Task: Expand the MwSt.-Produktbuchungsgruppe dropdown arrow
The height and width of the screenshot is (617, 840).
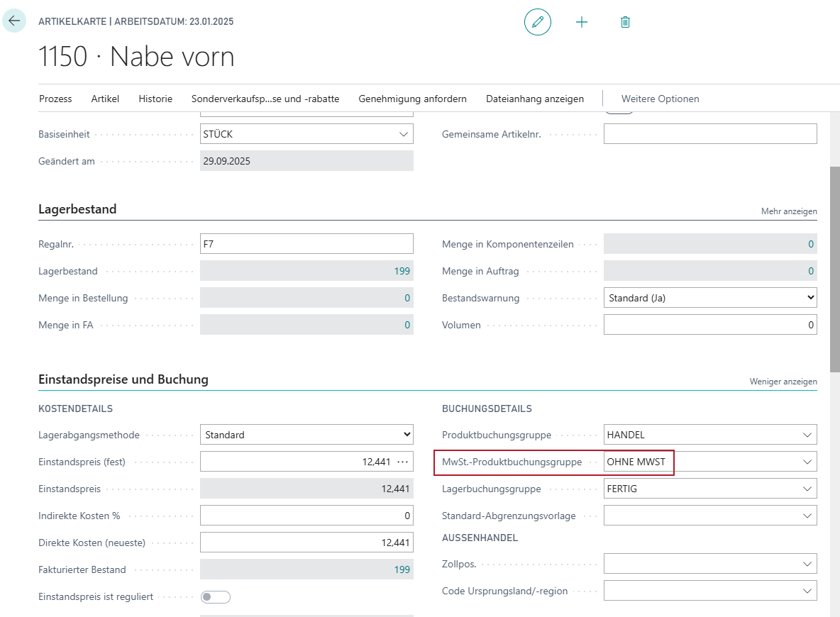Action: point(807,462)
